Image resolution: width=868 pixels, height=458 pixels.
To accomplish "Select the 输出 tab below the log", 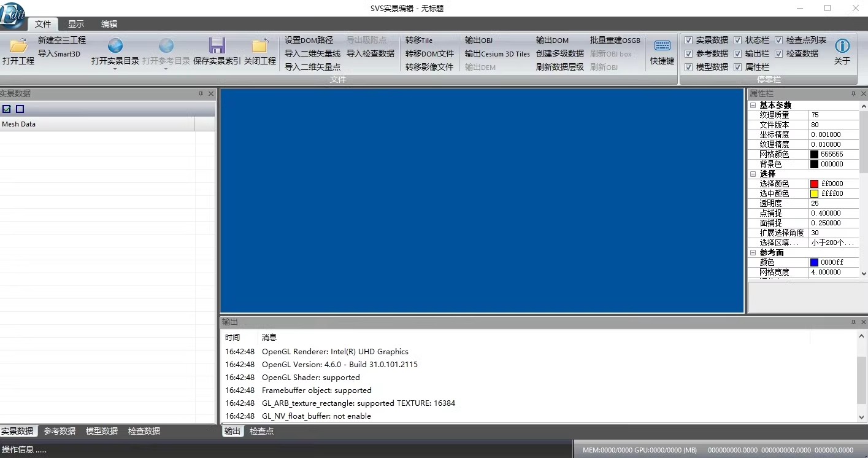I will point(232,431).
